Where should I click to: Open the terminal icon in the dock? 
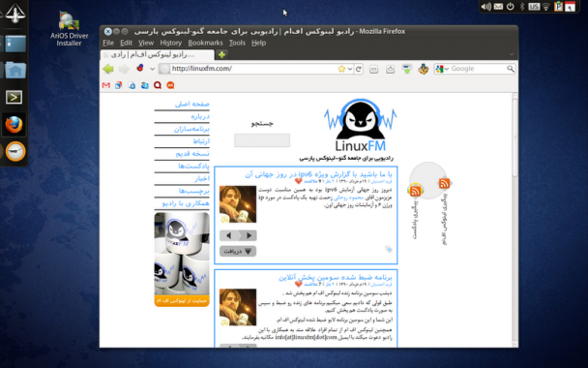coord(14,97)
